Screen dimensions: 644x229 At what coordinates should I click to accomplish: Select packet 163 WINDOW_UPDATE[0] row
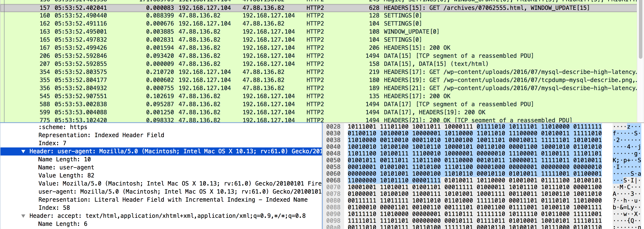click(x=318, y=32)
